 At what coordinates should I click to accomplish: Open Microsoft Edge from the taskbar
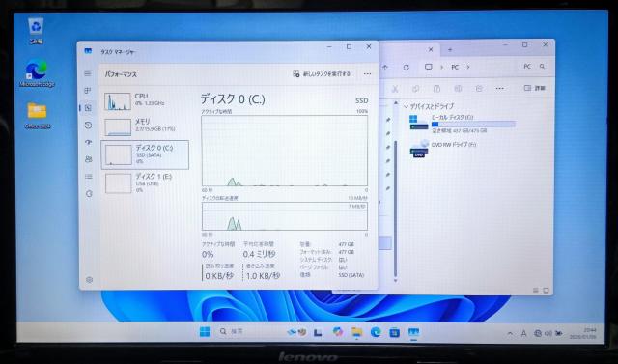(376, 332)
